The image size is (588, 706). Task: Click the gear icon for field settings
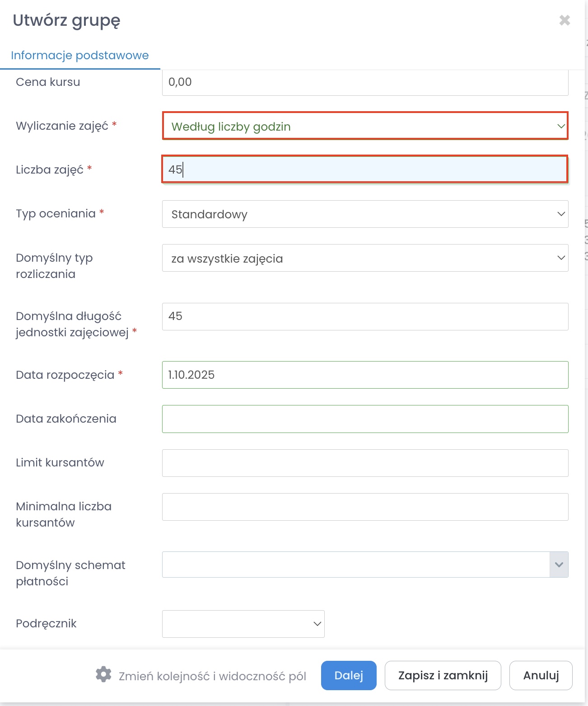pyautogui.click(x=103, y=674)
